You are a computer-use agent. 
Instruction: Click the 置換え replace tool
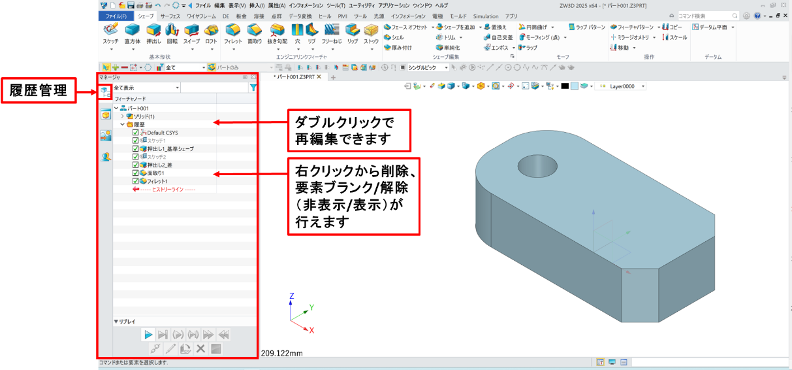tap(495, 27)
